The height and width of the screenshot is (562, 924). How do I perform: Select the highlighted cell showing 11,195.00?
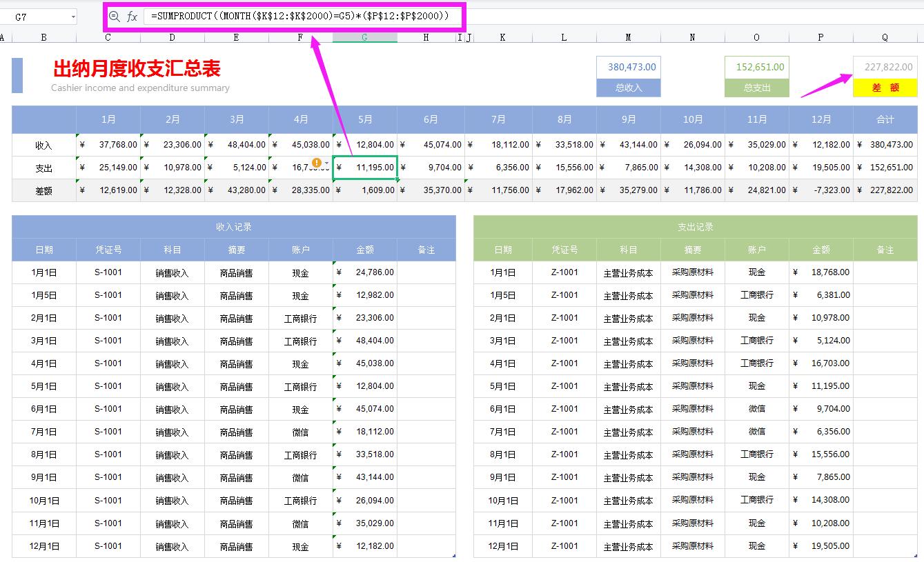click(x=364, y=167)
